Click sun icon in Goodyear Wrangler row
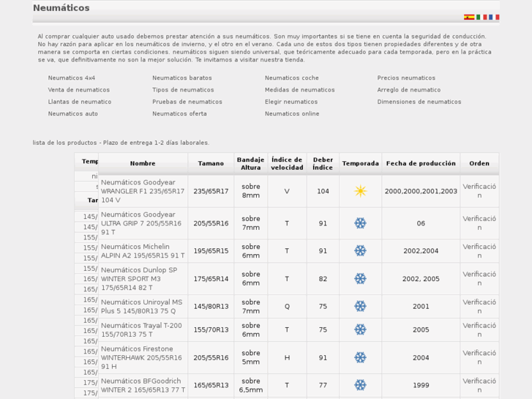Image resolution: width=532 pixels, height=399 pixels. coord(360,191)
